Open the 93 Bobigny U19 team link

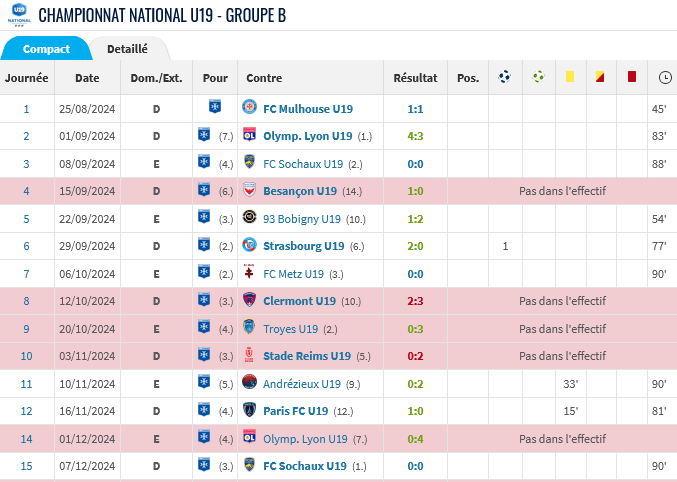point(302,219)
